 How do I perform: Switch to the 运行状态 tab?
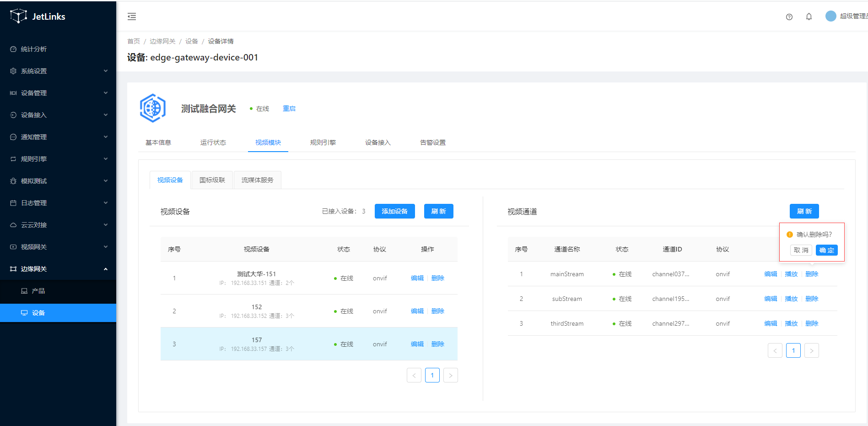point(213,142)
